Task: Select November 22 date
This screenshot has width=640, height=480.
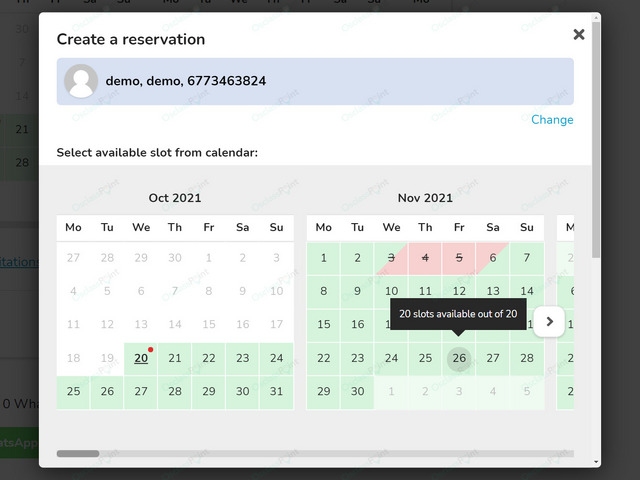Action: point(324,358)
